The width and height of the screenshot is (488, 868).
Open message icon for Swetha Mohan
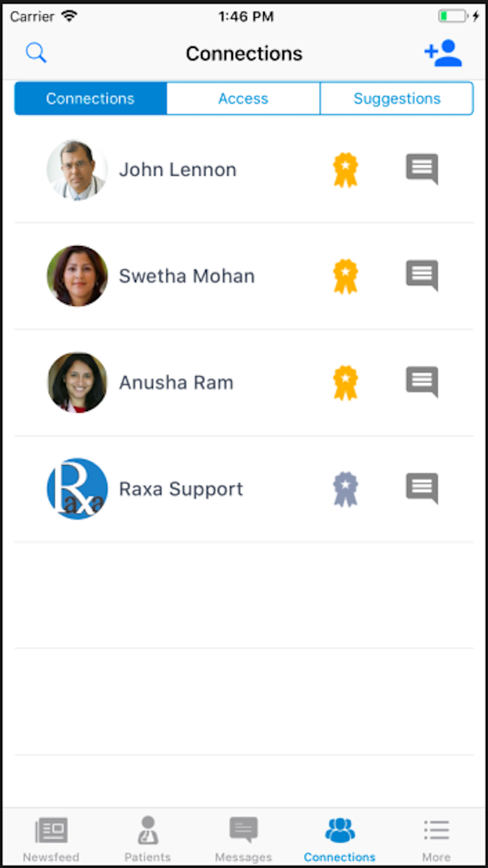(422, 275)
